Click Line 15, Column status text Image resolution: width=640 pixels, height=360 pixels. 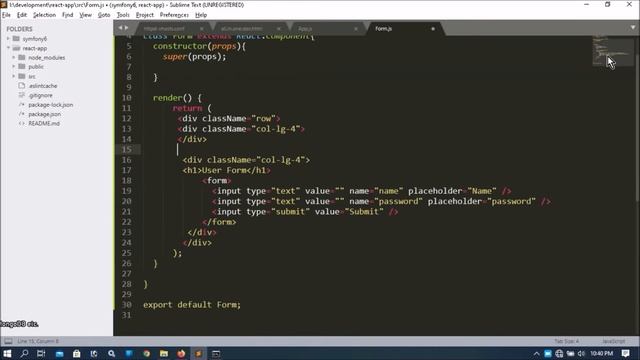[x=38, y=341]
